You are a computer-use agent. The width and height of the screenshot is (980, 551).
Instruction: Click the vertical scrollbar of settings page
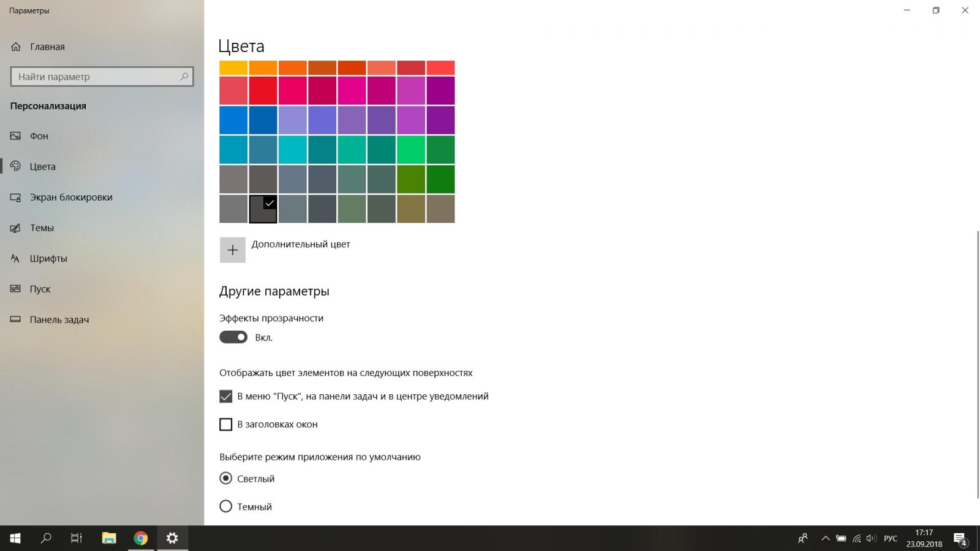[977, 364]
